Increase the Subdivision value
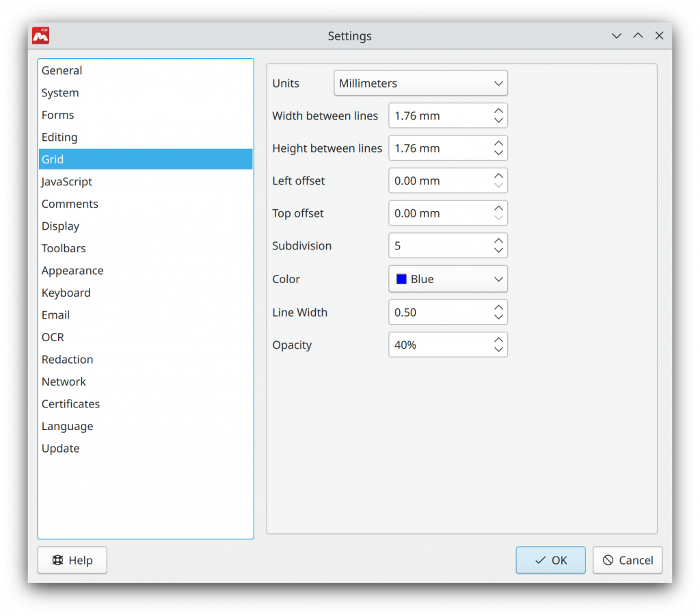Image resolution: width=700 pixels, height=616 pixels. 498,241
